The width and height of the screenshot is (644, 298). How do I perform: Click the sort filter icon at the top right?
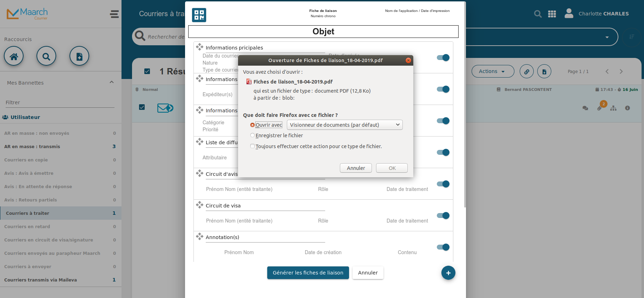tap(632, 37)
